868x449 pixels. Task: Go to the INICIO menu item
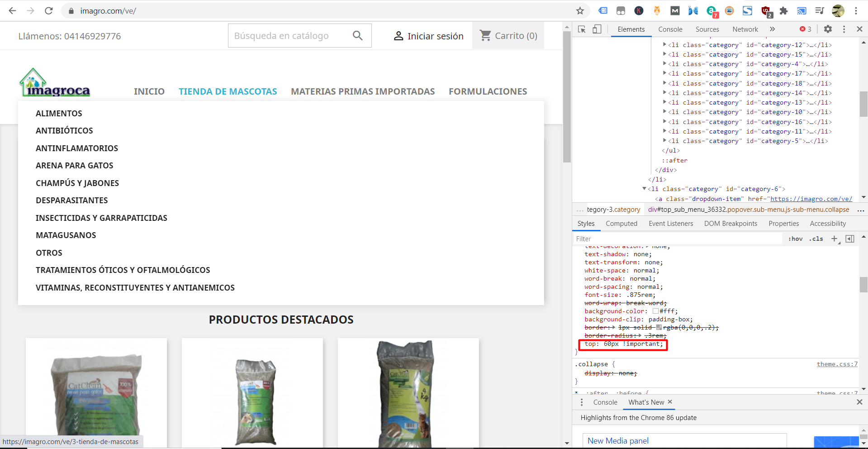(x=149, y=91)
